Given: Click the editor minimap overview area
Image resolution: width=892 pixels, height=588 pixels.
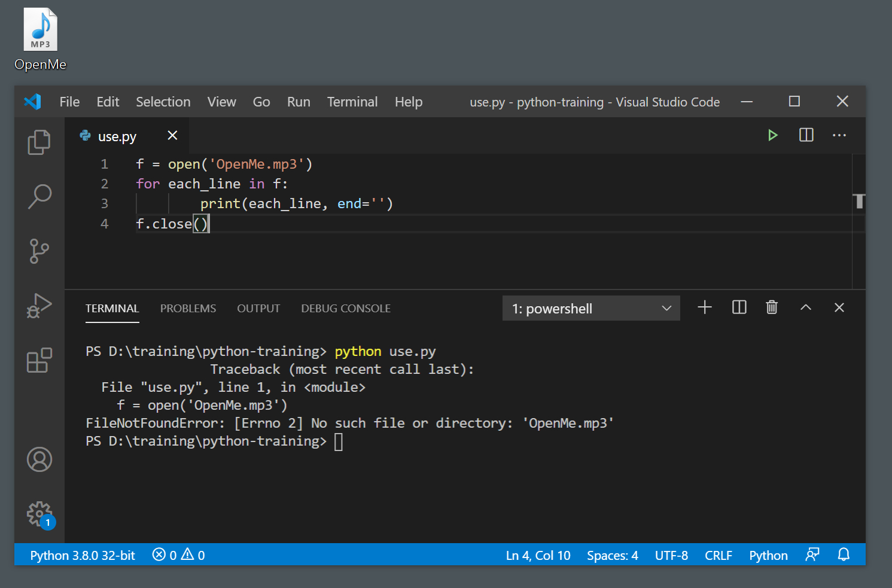Looking at the screenshot, I should point(858,221).
